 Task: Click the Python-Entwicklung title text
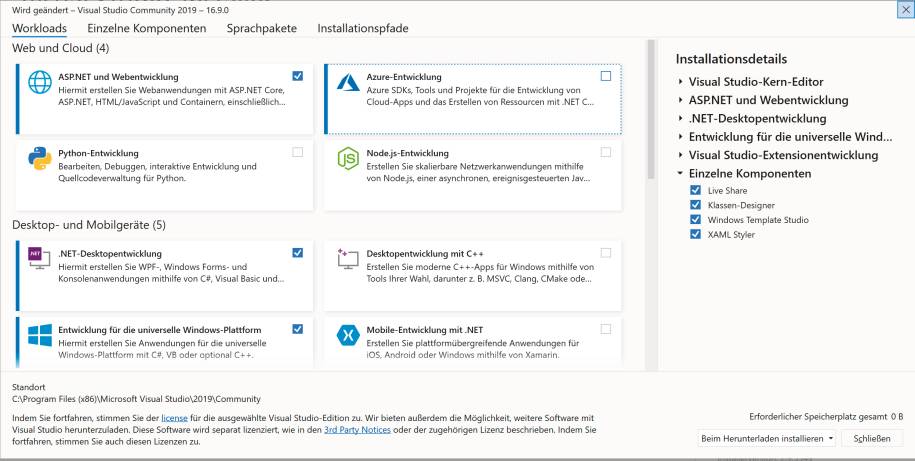[98, 153]
